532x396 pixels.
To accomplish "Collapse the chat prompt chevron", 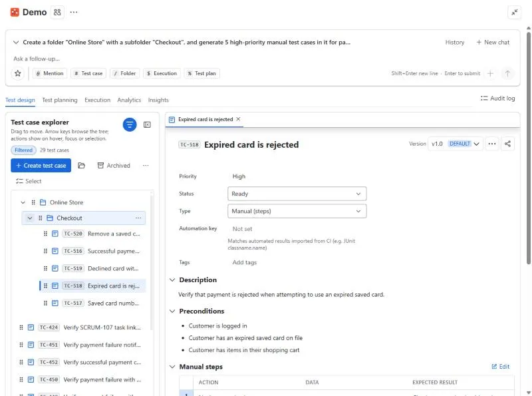I will (15, 43).
